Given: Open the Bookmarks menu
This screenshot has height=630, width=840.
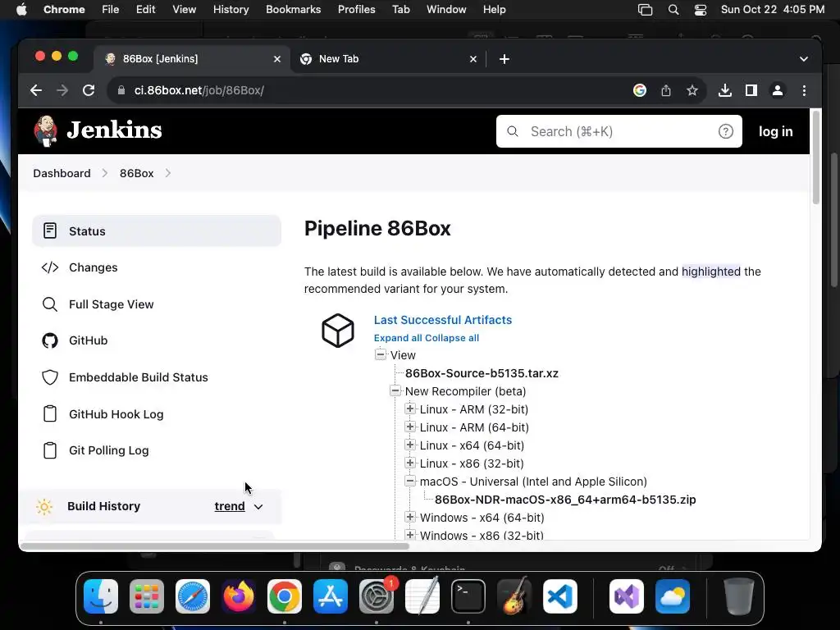Looking at the screenshot, I should tap(293, 10).
